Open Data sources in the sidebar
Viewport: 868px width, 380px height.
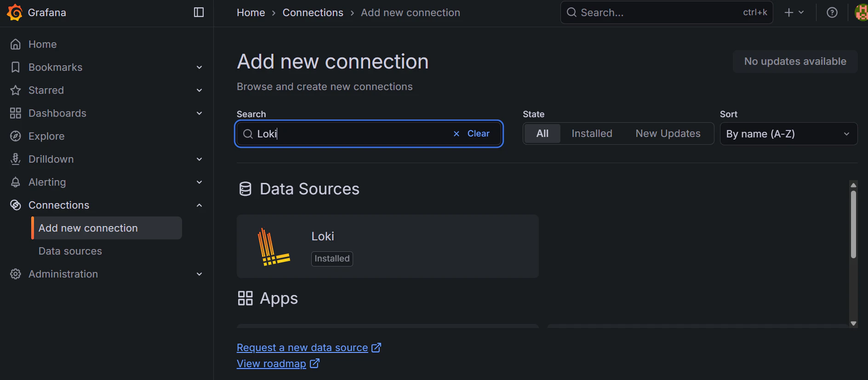click(x=70, y=251)
